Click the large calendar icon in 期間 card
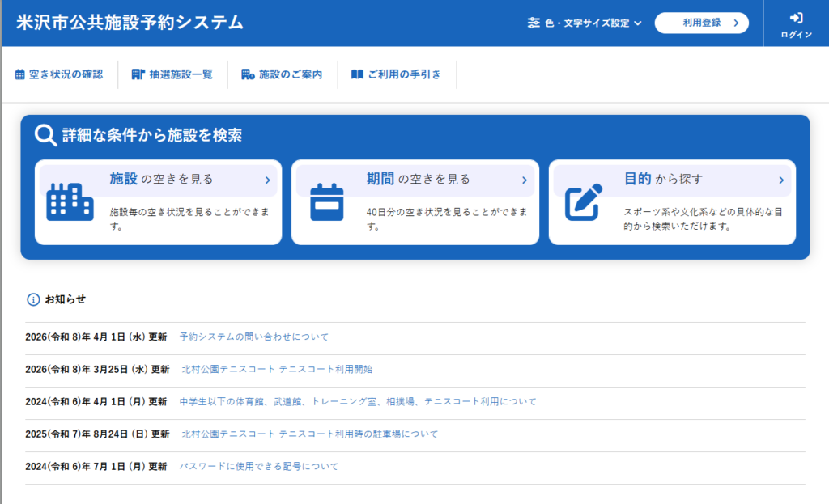The height and width of the screenshot is (504, 829). [x=327, y=201]
